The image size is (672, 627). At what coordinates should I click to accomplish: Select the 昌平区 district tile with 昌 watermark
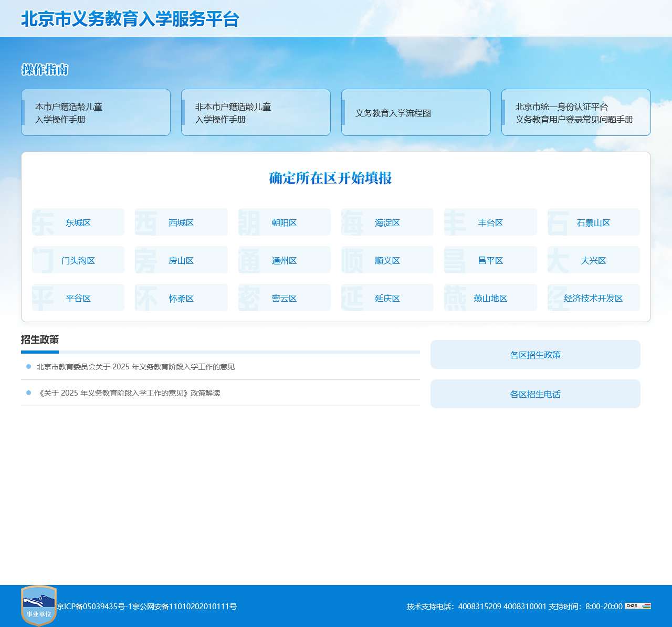point(490,260)
